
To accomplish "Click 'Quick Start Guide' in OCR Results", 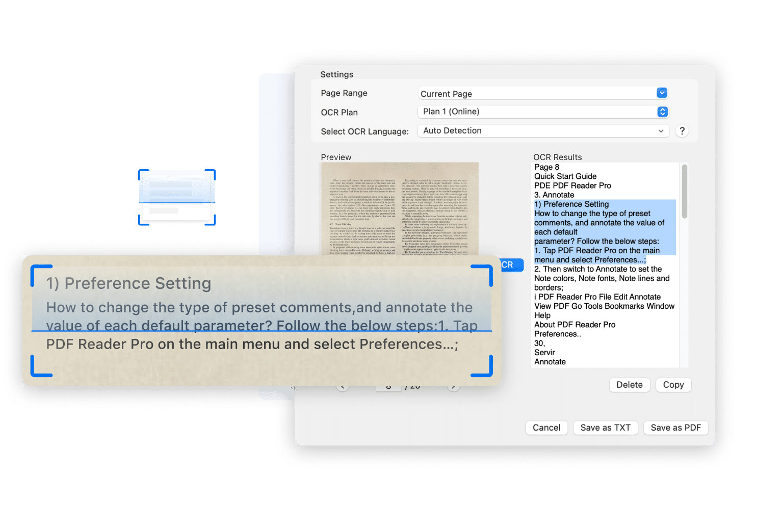I will click(565, 176).
